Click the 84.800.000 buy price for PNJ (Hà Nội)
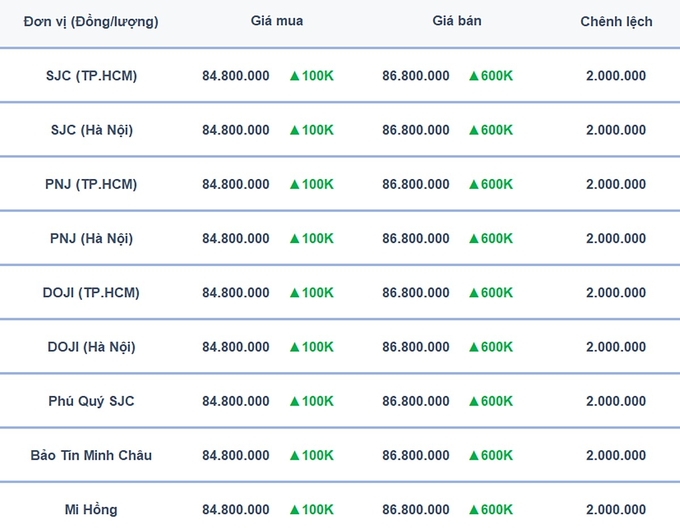Image resolution: width=680 pixels, height=530 pixels. click(235, 239)
